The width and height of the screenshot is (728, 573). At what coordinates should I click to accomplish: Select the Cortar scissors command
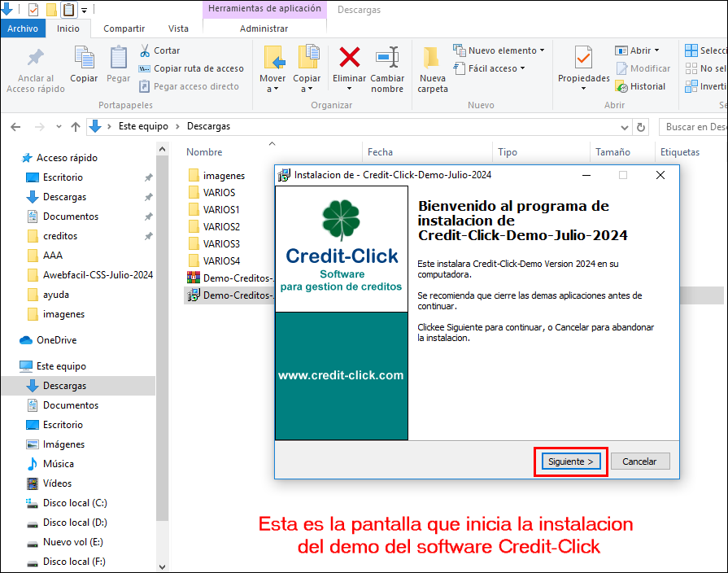pos(159,50)
